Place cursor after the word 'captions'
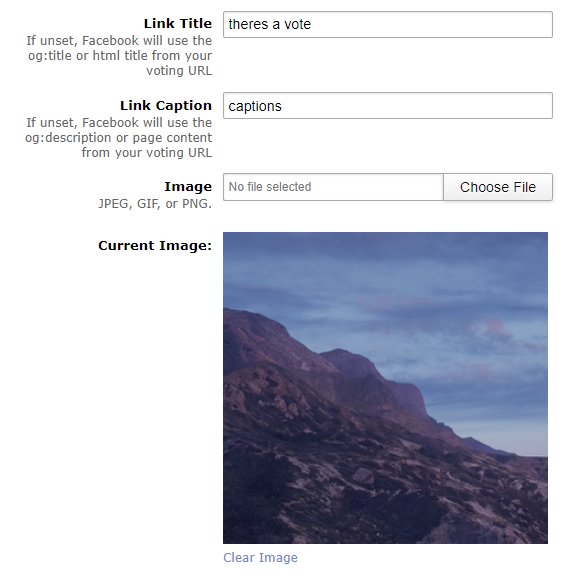The image size is (586, 576). click(283, 106)
